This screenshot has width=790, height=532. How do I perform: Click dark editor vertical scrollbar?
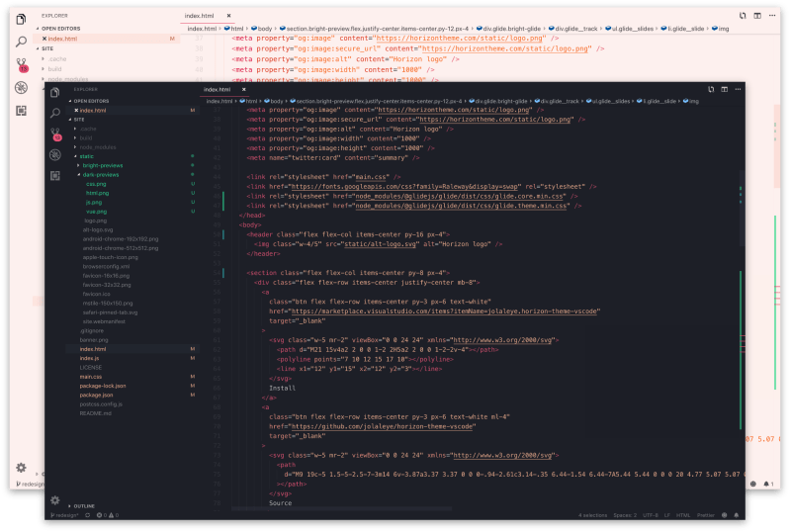742,209
